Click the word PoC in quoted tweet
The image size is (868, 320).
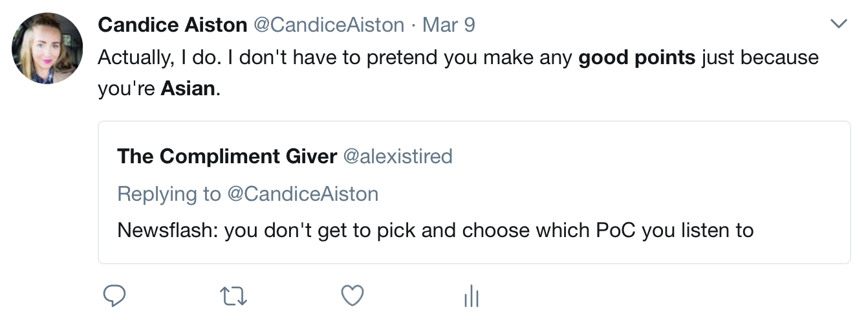(615, 230)
